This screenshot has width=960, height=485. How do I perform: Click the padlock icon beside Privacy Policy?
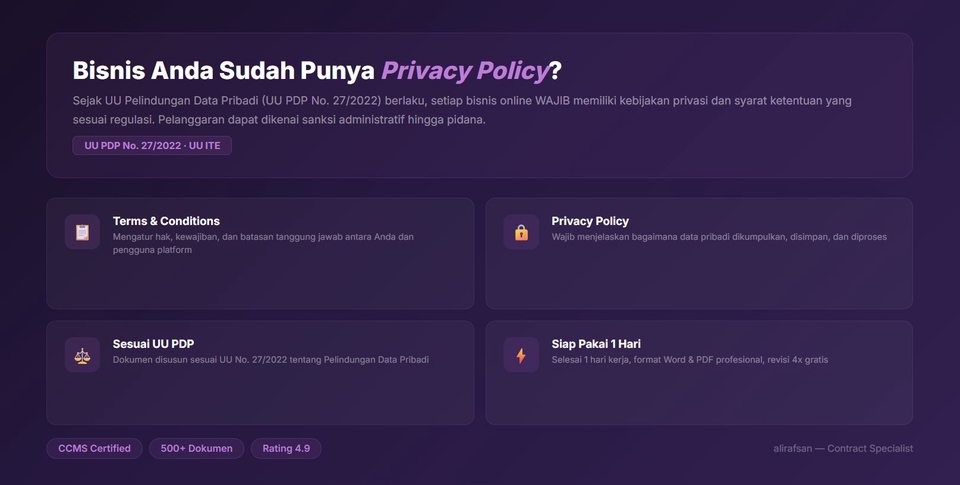tap(521, 232)
